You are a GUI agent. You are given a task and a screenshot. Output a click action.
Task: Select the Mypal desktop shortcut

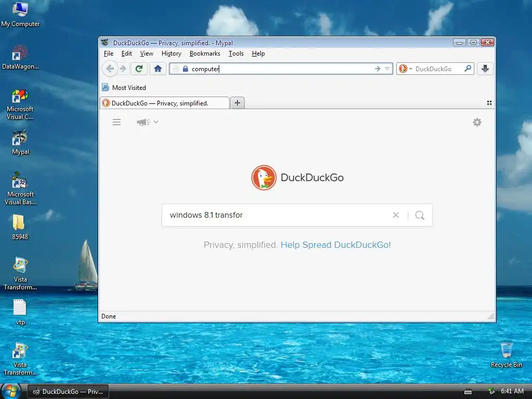[20, 142]
